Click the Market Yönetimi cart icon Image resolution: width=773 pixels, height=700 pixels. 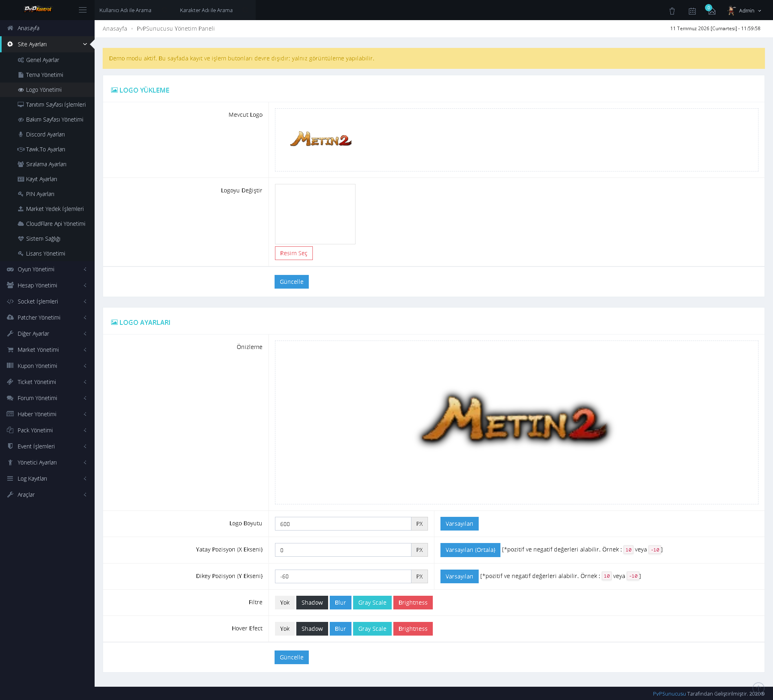pos(10,350)
